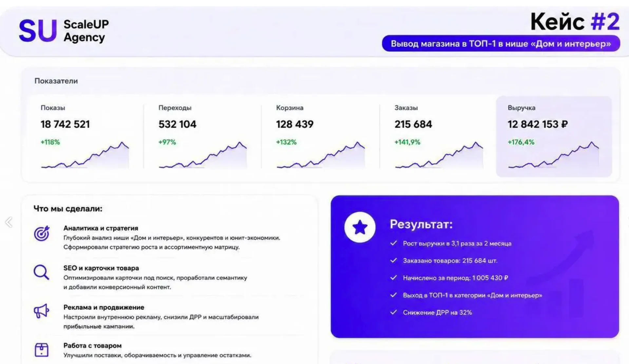Screen dimensions: 629x364
Task: Click the Переходы card label
Action: click(175, 108)
